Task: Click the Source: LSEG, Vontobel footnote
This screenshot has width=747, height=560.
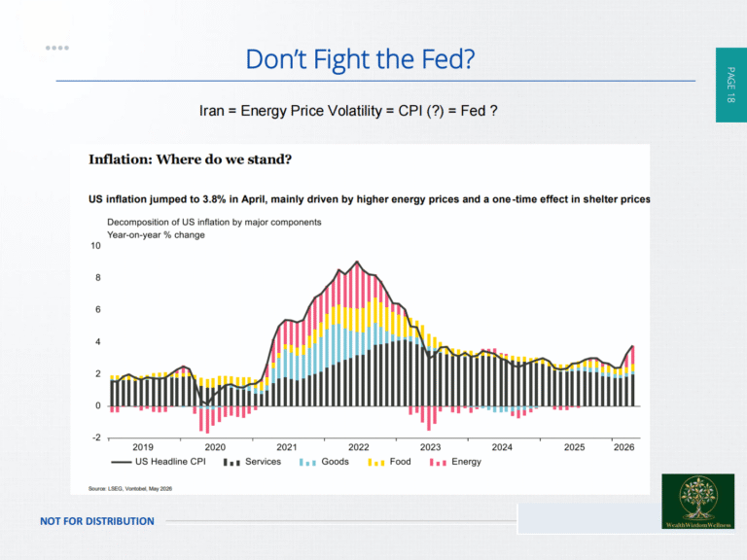Action: [x=130, y=489]
